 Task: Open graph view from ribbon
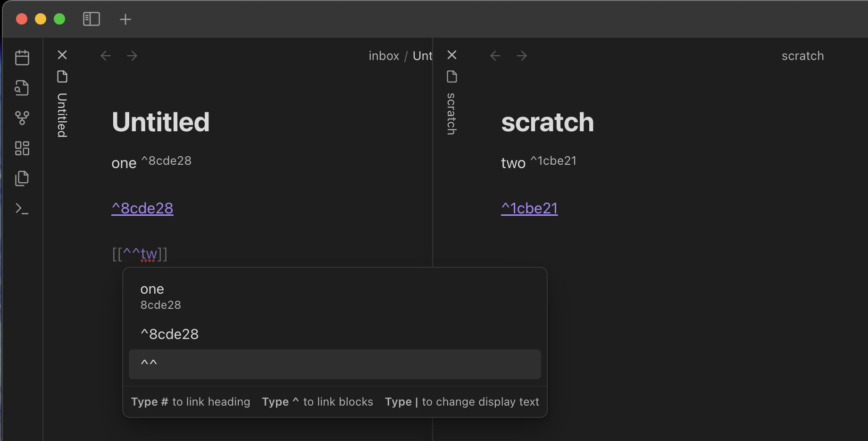pos(22,118)
